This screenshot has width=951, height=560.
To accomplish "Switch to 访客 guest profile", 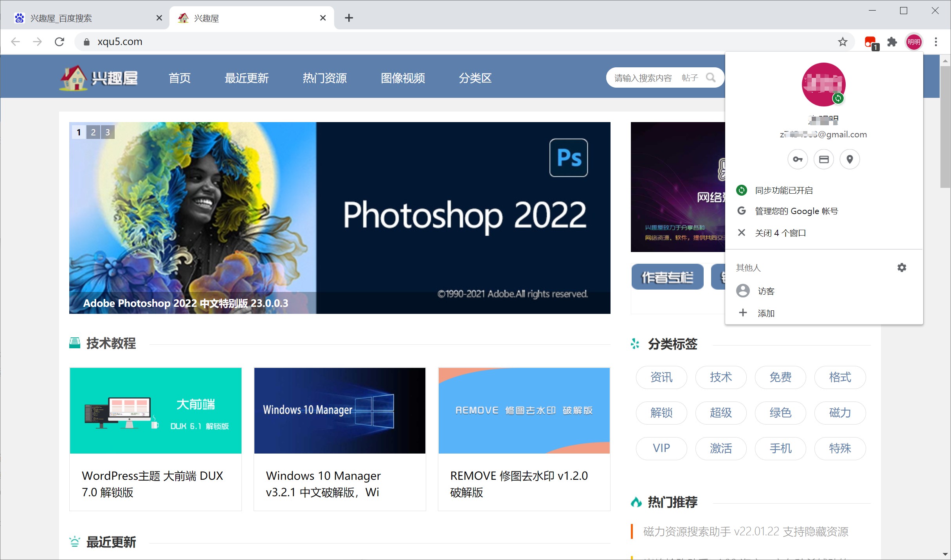I will tap(824, 291).
